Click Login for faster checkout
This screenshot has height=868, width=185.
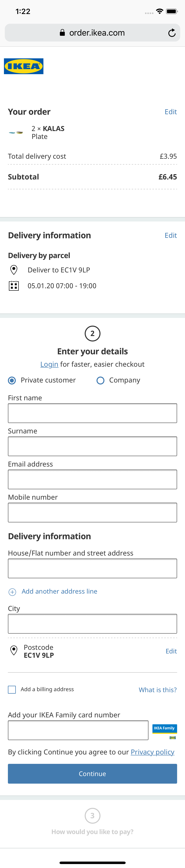click(x=49, y=364)
